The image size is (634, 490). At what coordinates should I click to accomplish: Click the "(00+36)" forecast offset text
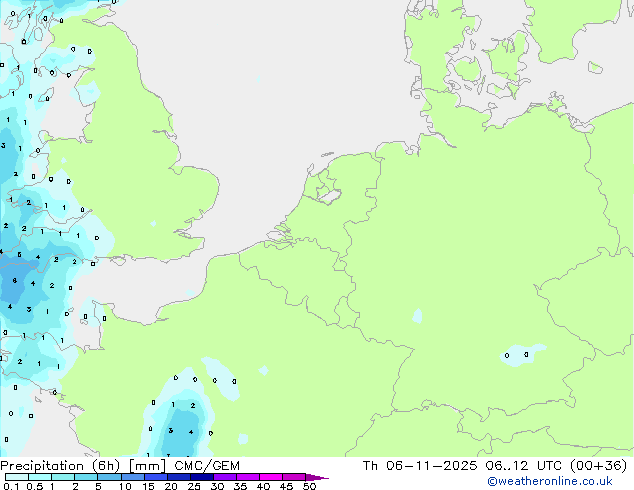tap(598, 466)
